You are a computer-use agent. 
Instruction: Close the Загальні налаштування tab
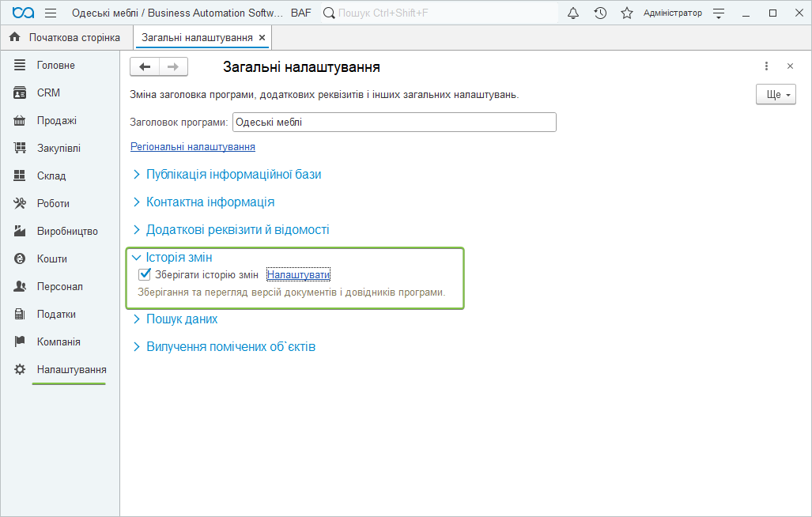pos(262,38)
